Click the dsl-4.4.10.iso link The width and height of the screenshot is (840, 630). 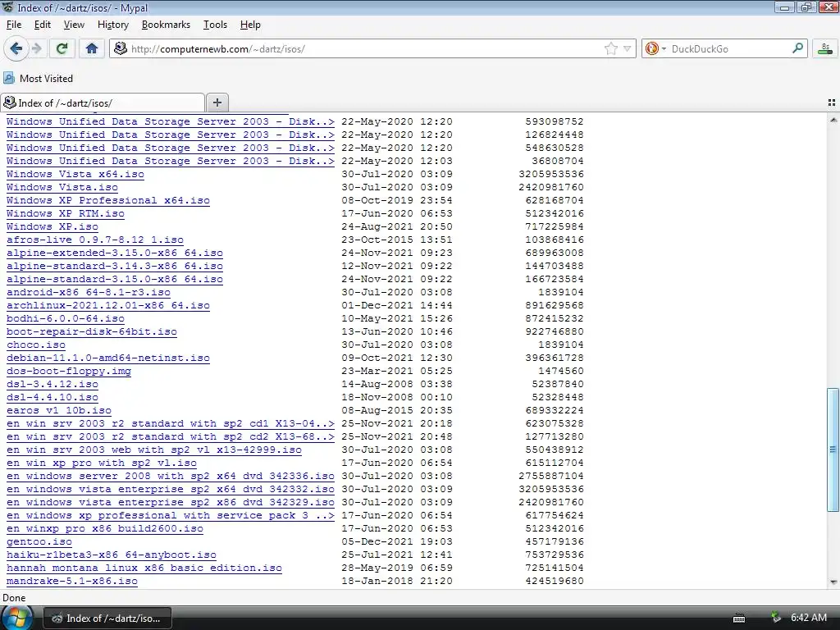point(52,398)
